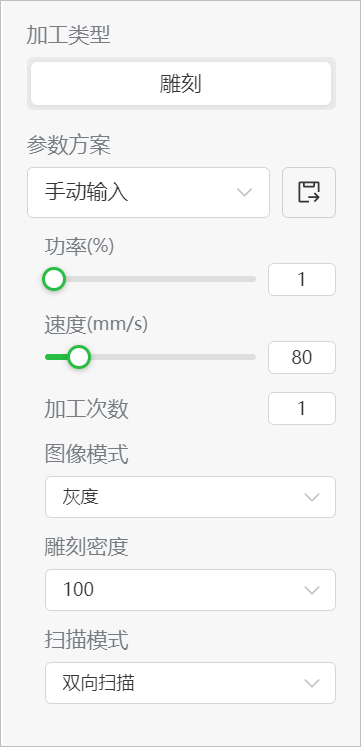Focus the 功率(%) value input field
The height and width of the screenshot is (747, 361).
(302, 279)
